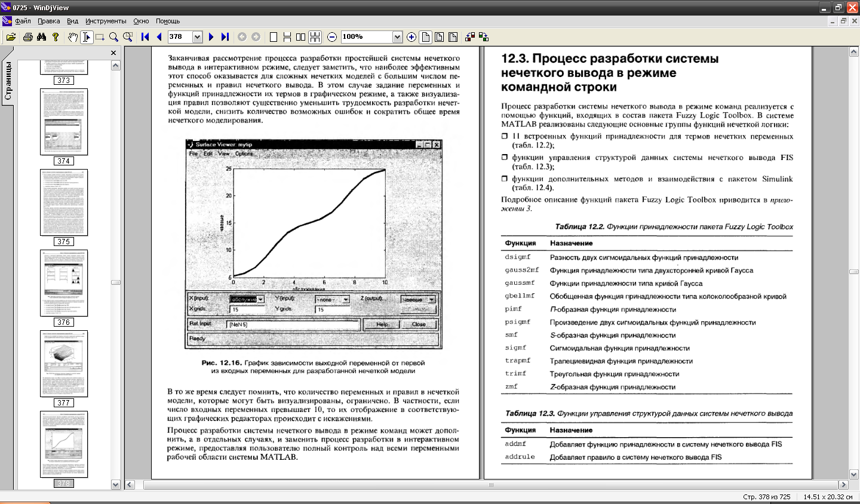Click the Open file folder icon
The image size is (860, 504).
(11, 37)
